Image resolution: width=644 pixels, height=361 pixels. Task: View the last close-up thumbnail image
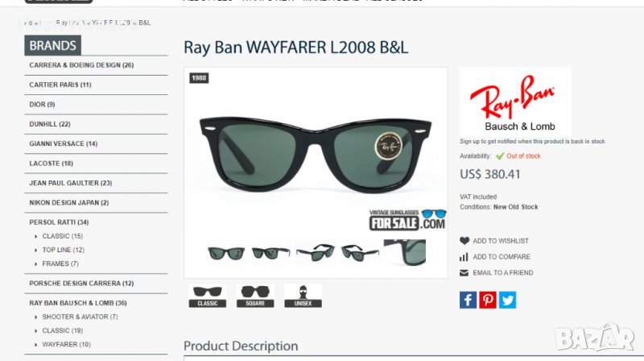pos(405,252)
